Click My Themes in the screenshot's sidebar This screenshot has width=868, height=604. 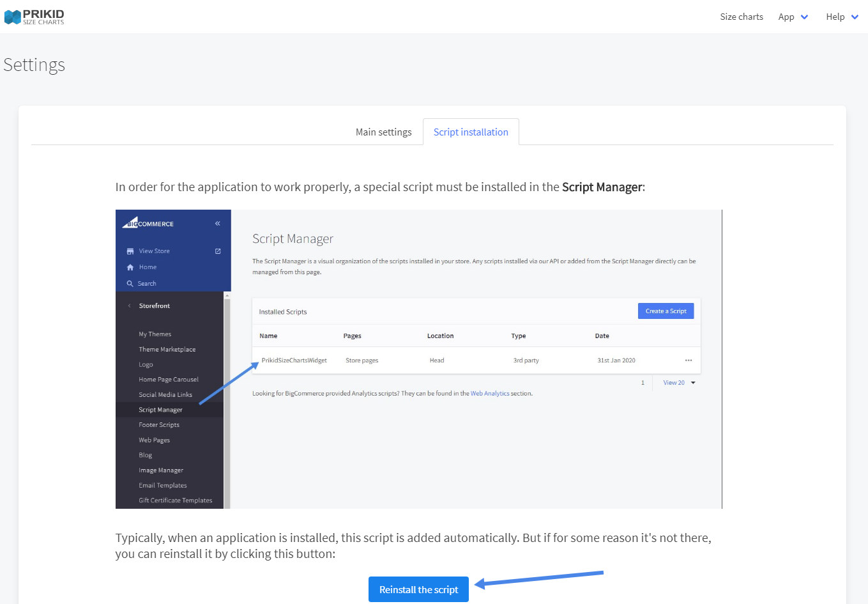[x=155, y=334]
